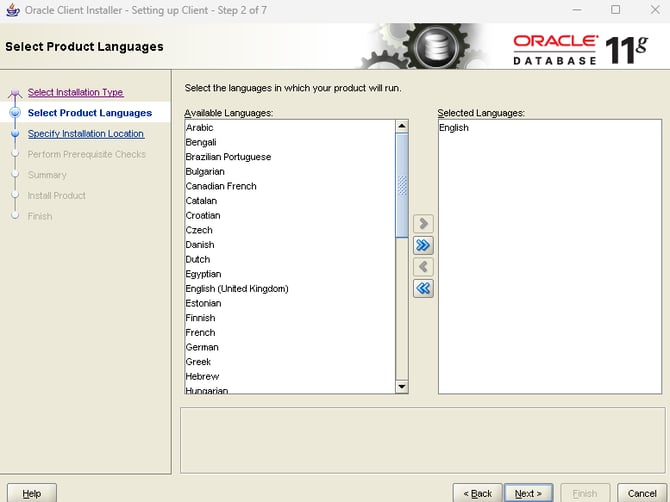Click the Specify Installation Location step bullet icon
Screen dimensions: 670x502
click(x=14, y=134)
